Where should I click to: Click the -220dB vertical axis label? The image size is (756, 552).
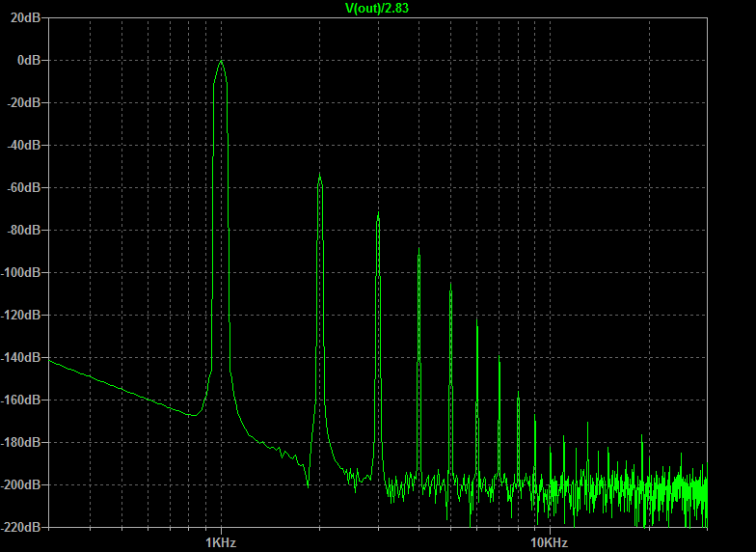pyautogui.click(x=20, y=527)
